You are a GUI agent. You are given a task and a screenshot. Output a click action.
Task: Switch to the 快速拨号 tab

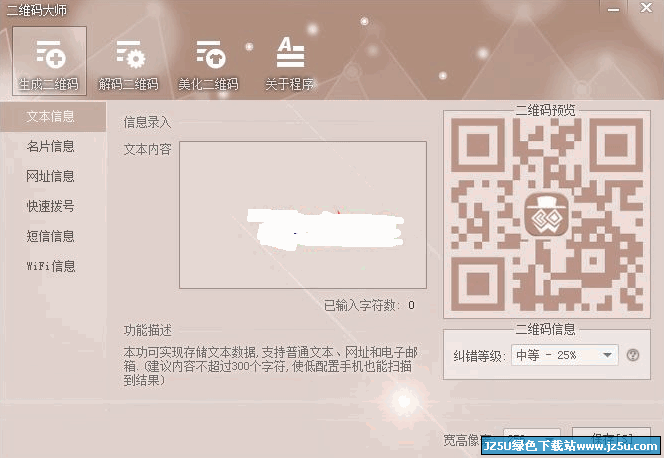[x=53, y=206]
